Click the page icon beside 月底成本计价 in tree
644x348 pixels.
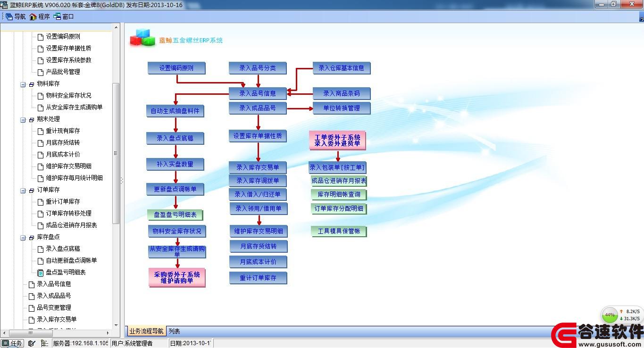[x=41, y=154]
